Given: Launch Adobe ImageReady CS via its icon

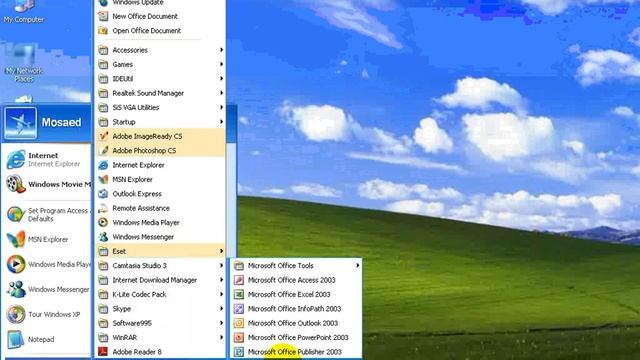Looking at the screenshot, I should click(x=103, y=136).
